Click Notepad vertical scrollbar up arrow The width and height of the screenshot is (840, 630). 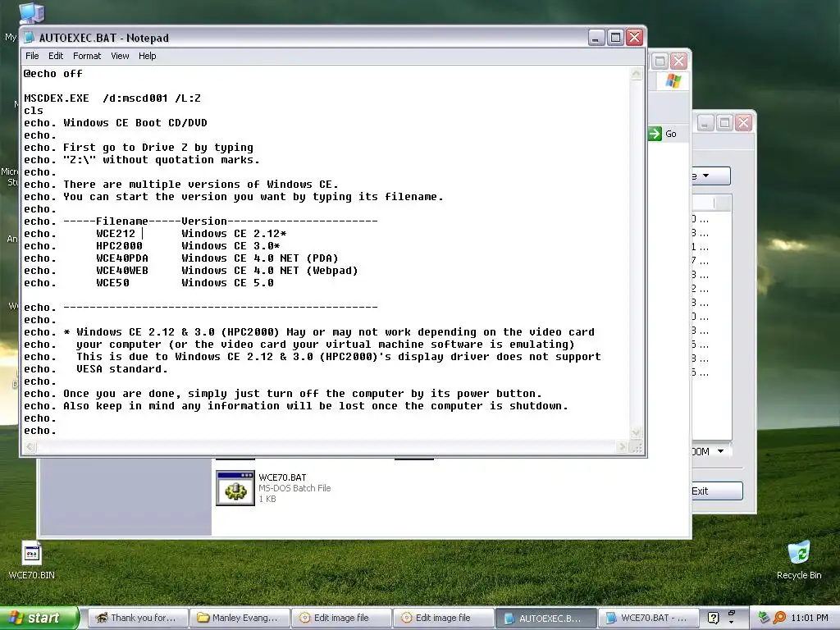click(636, 73)
